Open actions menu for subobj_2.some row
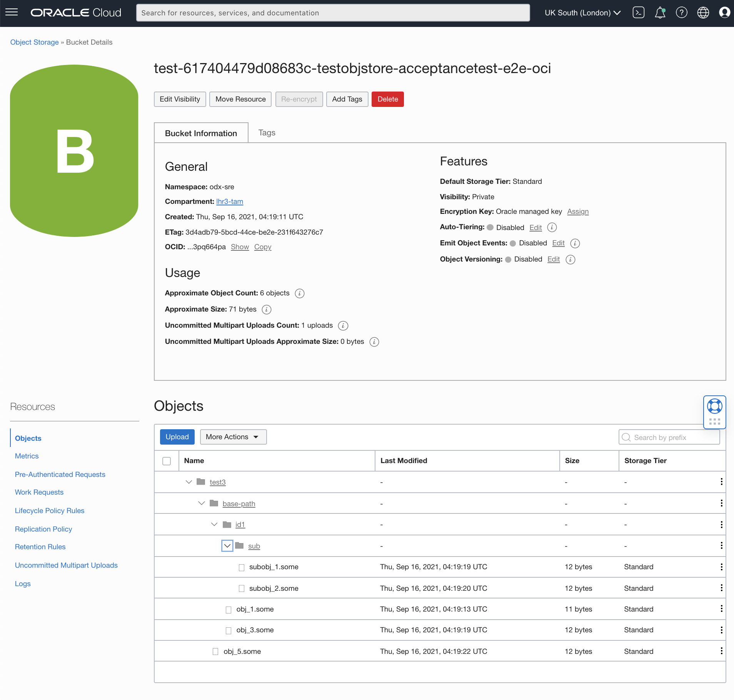The height and width of the screenshot is (700, 734). point(721,588)
